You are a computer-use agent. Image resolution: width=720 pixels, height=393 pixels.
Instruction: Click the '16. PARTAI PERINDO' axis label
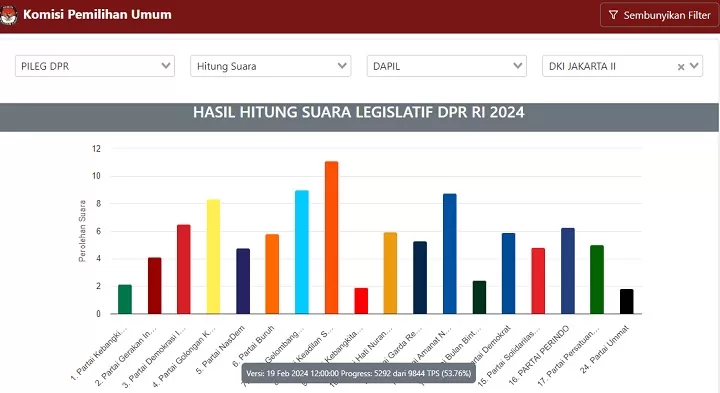click(539, 354)
